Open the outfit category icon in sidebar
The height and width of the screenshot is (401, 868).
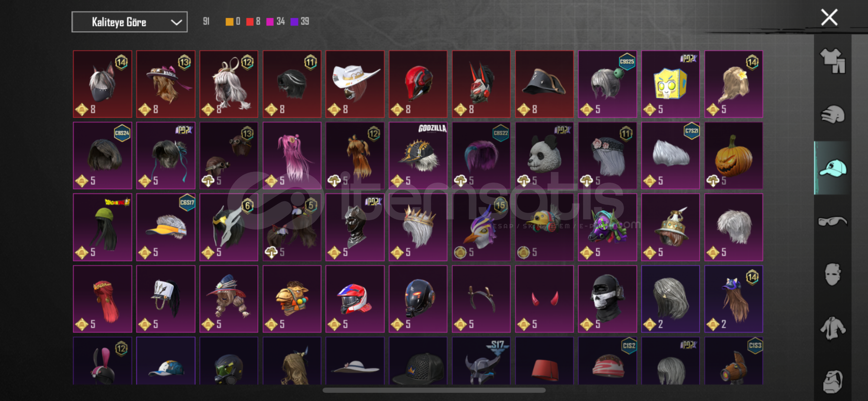point(832,61)
